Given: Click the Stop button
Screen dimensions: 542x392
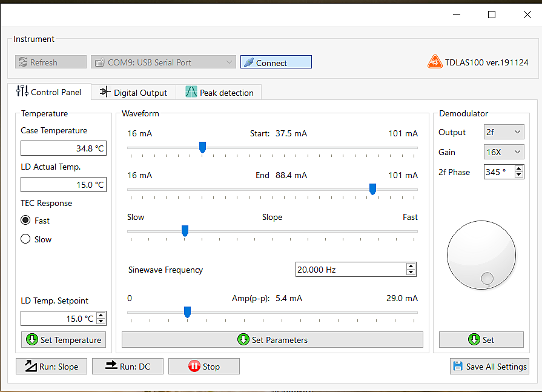Looking at the screenshot, I should coord(204,367).
